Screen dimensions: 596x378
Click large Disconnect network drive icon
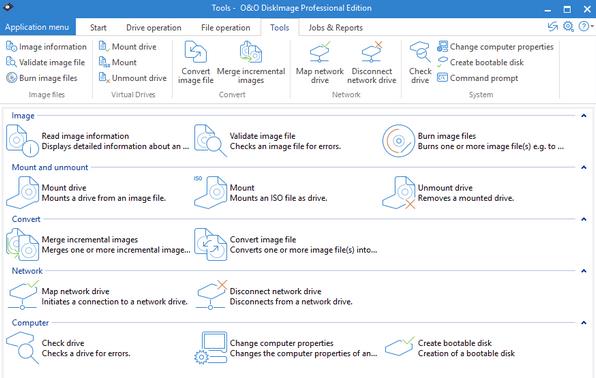point(212,295)
